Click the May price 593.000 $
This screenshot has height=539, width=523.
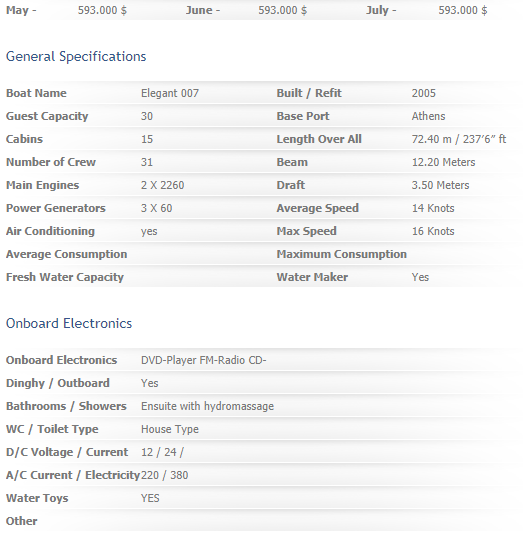[102, 10]
